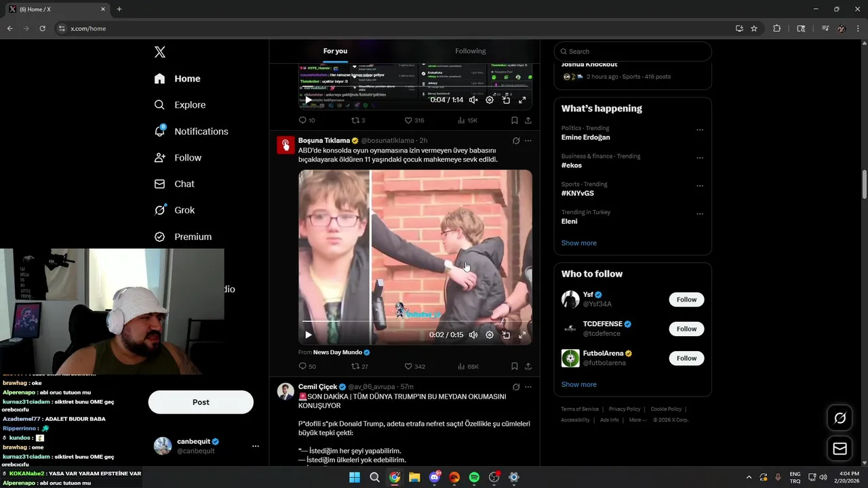Open News Day Mundo source link

click(341, 352)
